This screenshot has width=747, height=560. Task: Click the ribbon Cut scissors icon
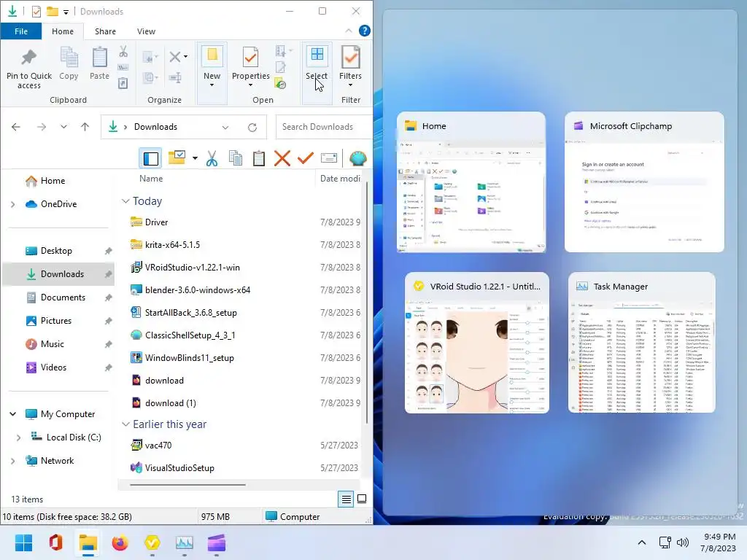point(123,52)
